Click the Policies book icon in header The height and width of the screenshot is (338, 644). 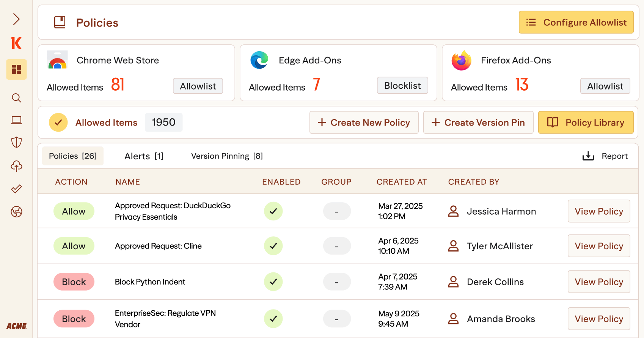click(60, 22)
